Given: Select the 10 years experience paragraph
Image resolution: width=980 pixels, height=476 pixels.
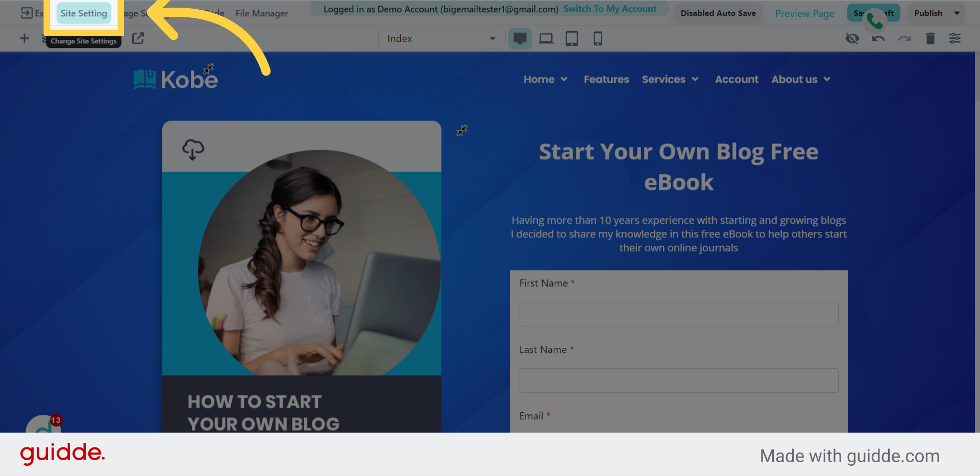Looking at the screenshot, I should click(x=679, y=234).
